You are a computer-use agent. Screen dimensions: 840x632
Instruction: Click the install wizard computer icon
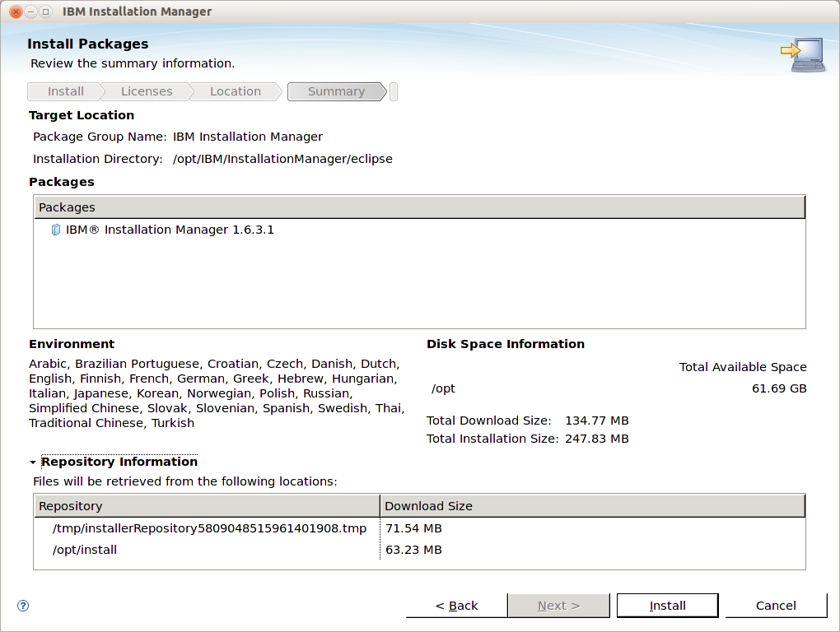[x=802, y=55]
